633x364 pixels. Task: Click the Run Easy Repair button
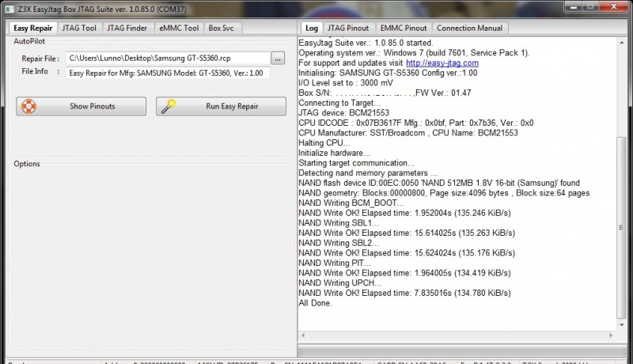point(222,106)
